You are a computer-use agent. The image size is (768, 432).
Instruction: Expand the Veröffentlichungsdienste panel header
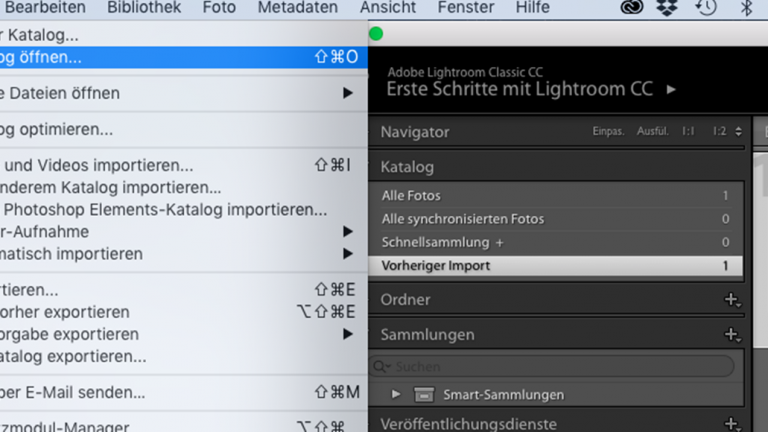point(469,424)
